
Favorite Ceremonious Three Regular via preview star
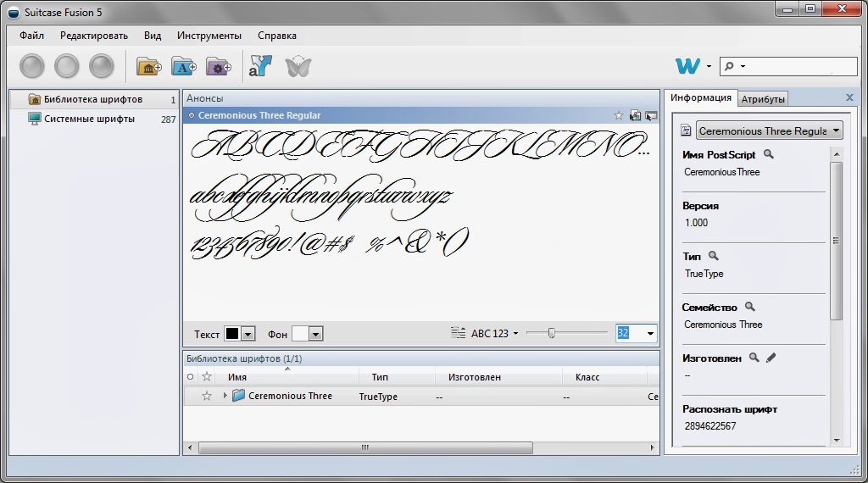pyautogui.click(x=618, y=115)
